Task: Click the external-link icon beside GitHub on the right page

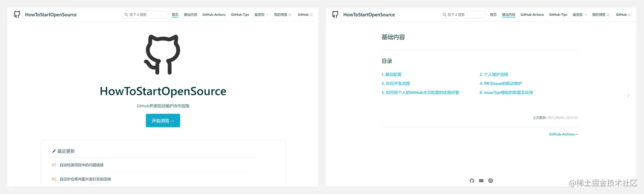Action: pyautogui.click(x=630, y=14)
